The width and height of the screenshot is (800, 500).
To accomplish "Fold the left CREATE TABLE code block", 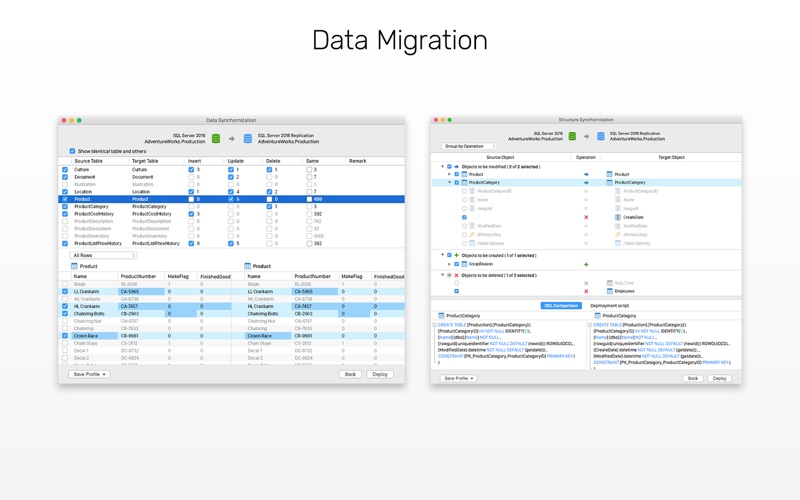I will pyautogui.click(x=435, y=325).
